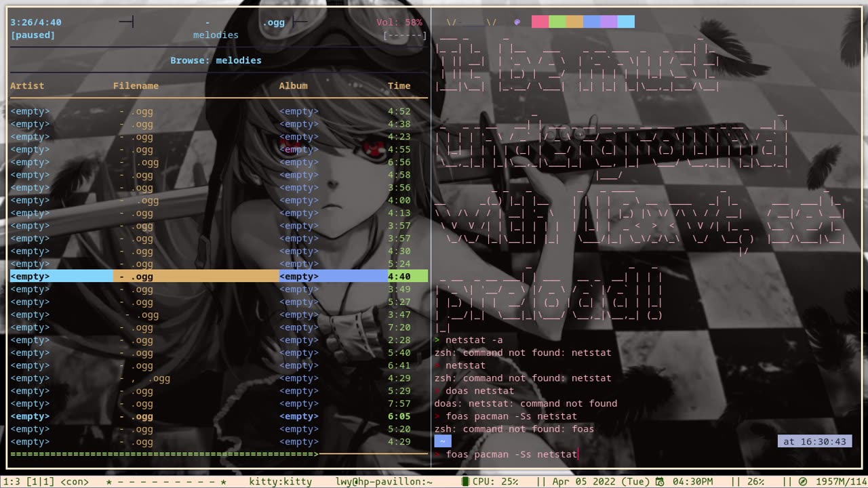Select the track lasting 7:57

[219, 404]
